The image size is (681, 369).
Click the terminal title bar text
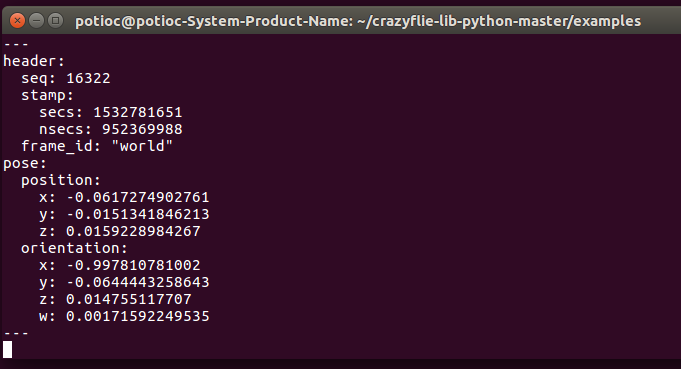(358, 21)
